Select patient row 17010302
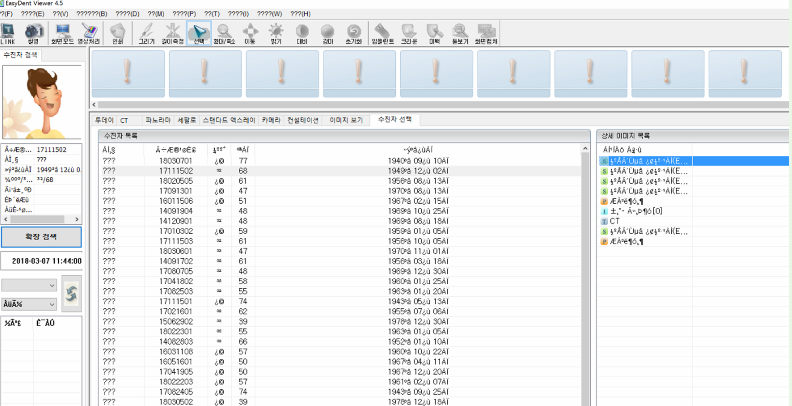Viewport: 792px width, 406px height. pyautogui.click(x=340, y=231)
